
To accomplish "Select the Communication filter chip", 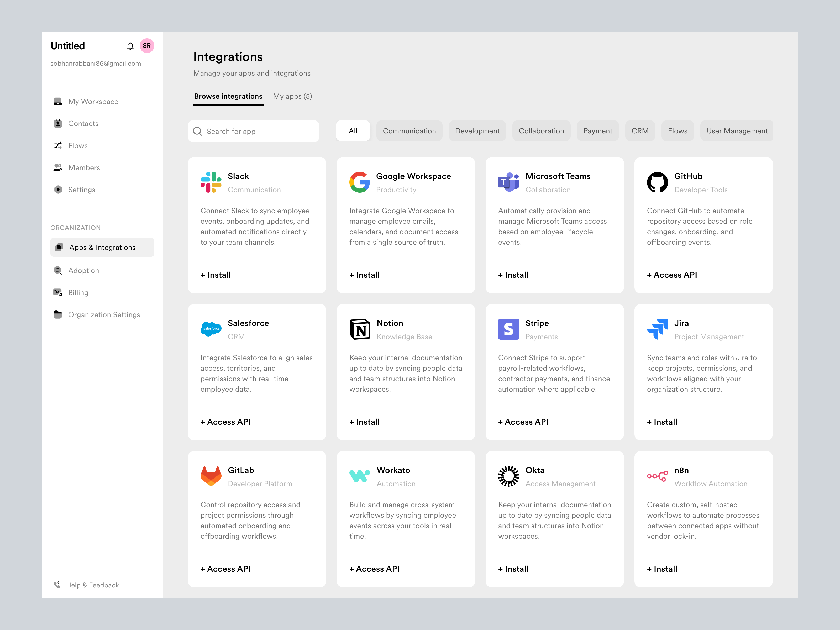I will [x=409, y=131].
